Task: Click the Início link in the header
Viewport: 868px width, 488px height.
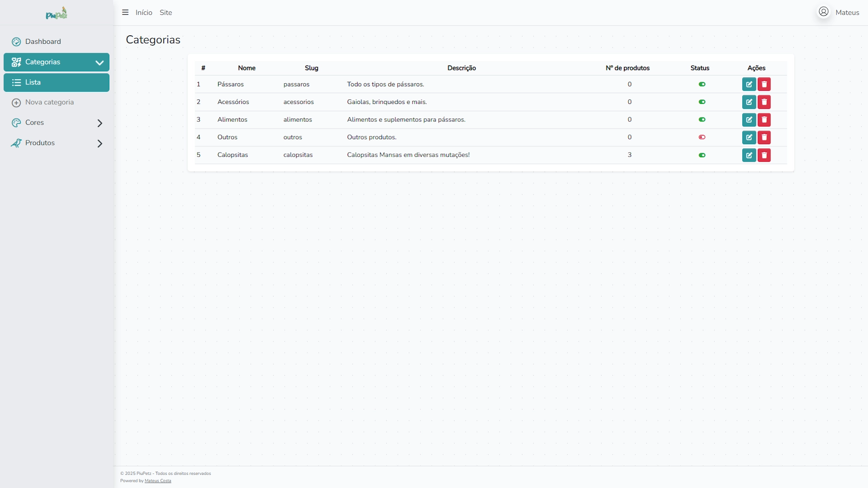Action: [144, 13]
